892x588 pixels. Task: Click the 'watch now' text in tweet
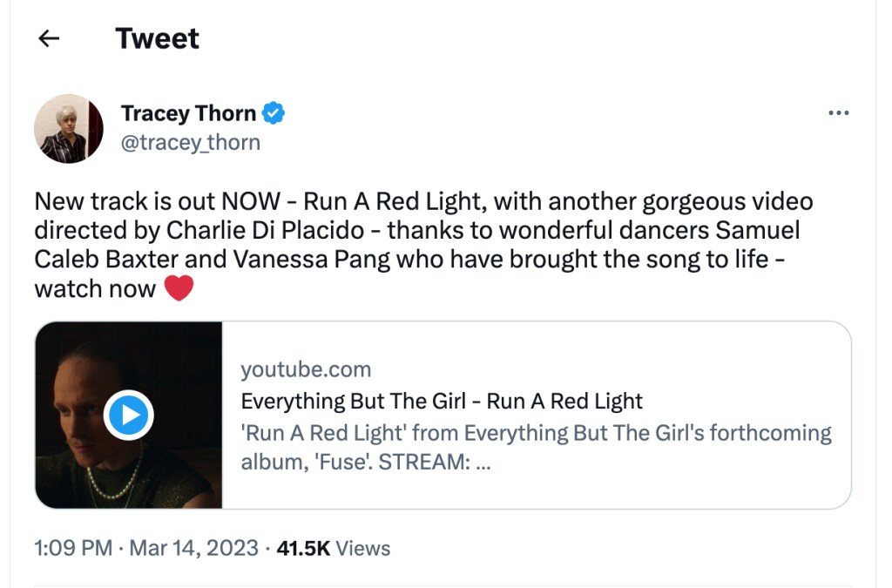click(x=94, y=288)
